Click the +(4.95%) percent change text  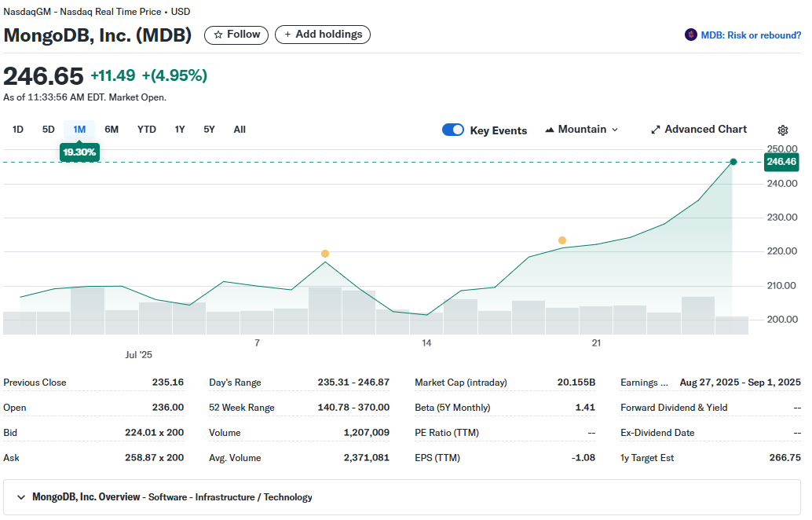(x=174, y=75)
